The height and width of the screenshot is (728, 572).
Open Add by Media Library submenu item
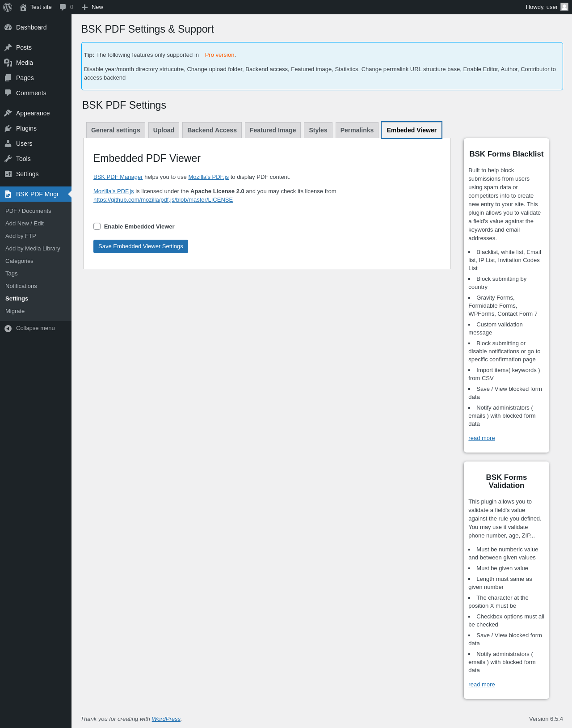tap(36, 249)
